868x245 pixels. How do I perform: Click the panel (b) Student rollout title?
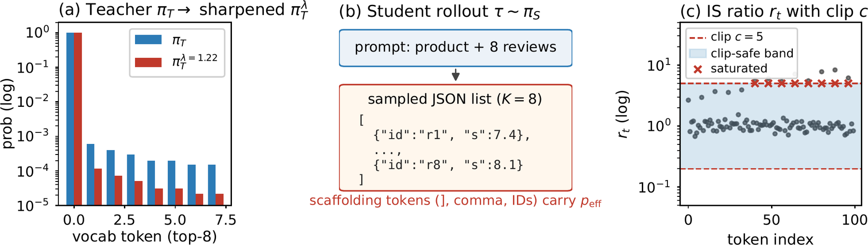439,11
